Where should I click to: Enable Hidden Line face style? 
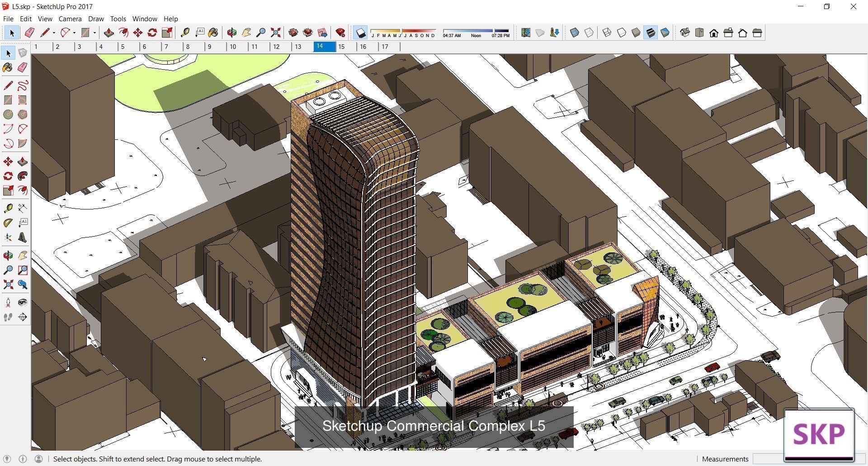pyautogui.click(x=622, y=33)
